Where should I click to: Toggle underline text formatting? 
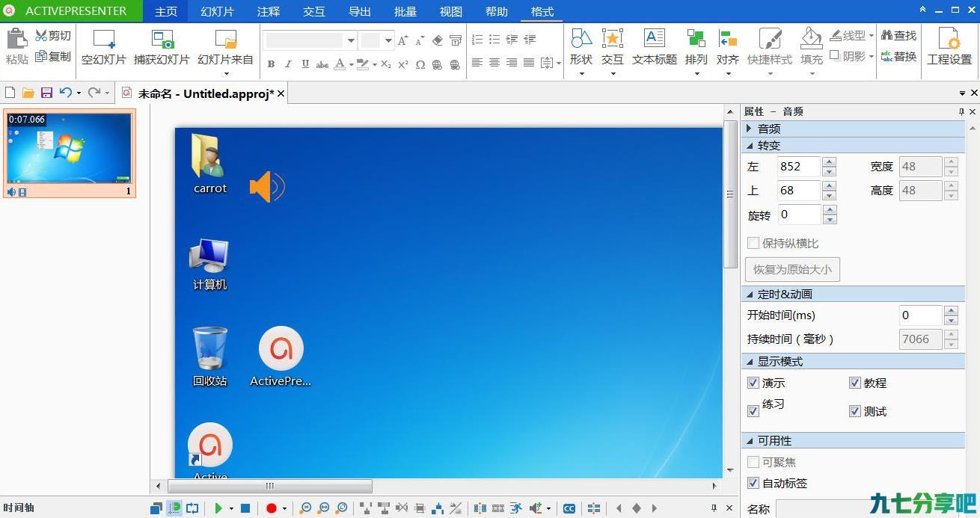305,65
